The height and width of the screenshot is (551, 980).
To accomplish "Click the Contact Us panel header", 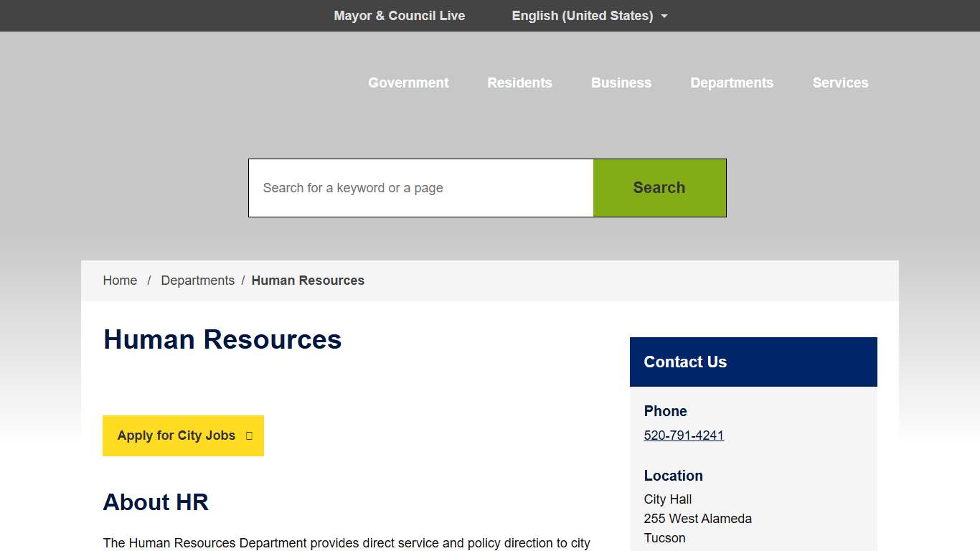I will 685,362.
